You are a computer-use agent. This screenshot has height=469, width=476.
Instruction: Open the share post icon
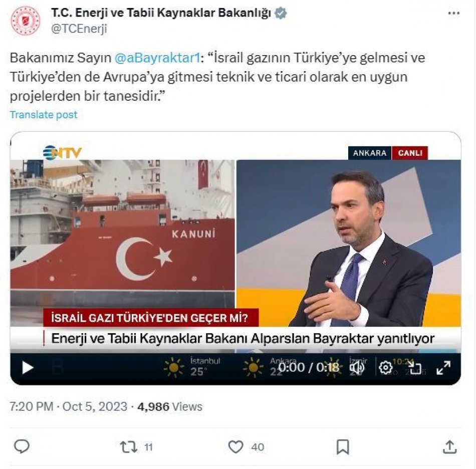[450, 447]
